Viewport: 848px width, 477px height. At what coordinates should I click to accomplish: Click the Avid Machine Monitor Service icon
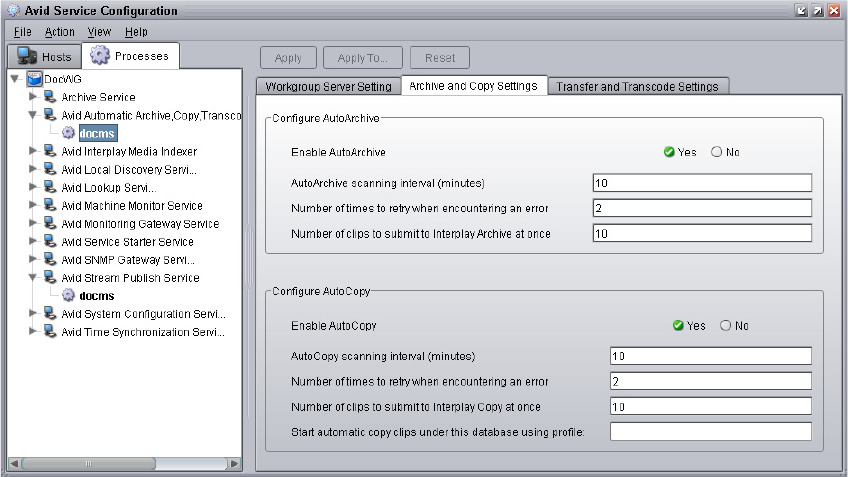[50, 205]
